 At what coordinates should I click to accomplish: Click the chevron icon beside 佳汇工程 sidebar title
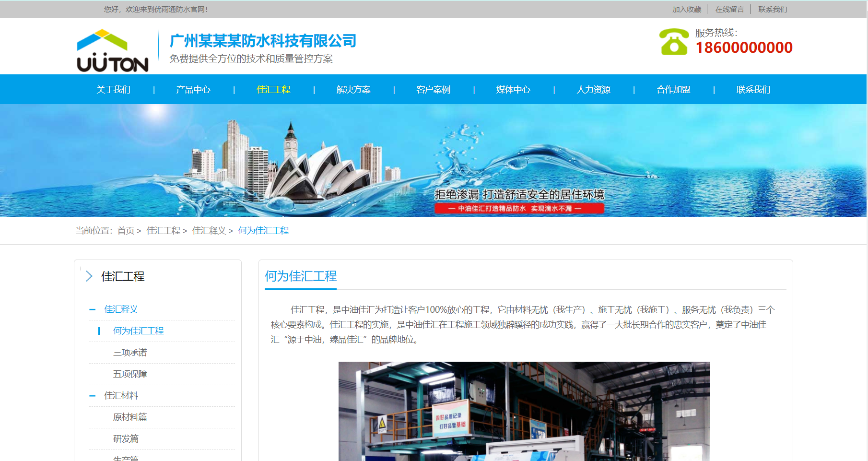89,276
